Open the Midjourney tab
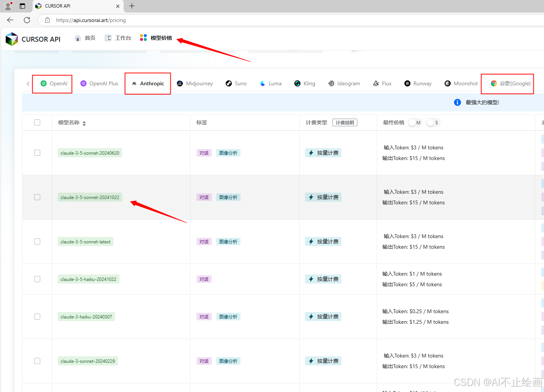544x392 pixels. click(195, 83)
